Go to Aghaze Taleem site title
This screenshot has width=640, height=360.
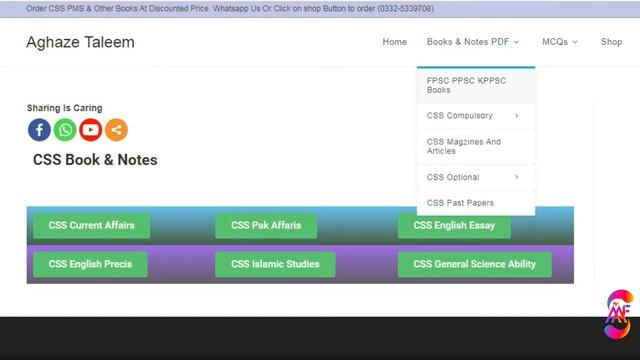coord(80,42)
